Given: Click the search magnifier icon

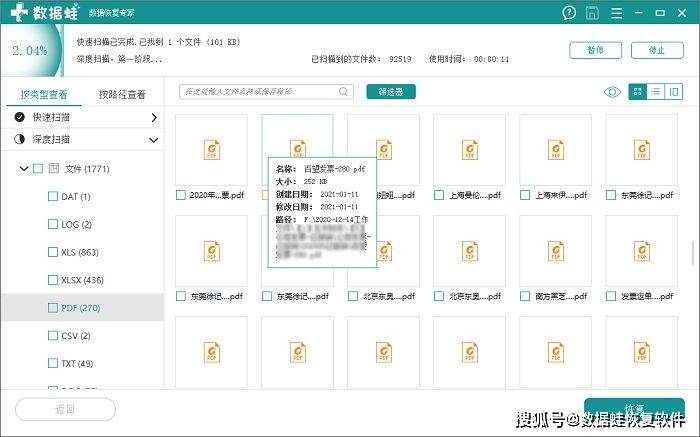Looking at the screenshot, I should tap(344, 92).
